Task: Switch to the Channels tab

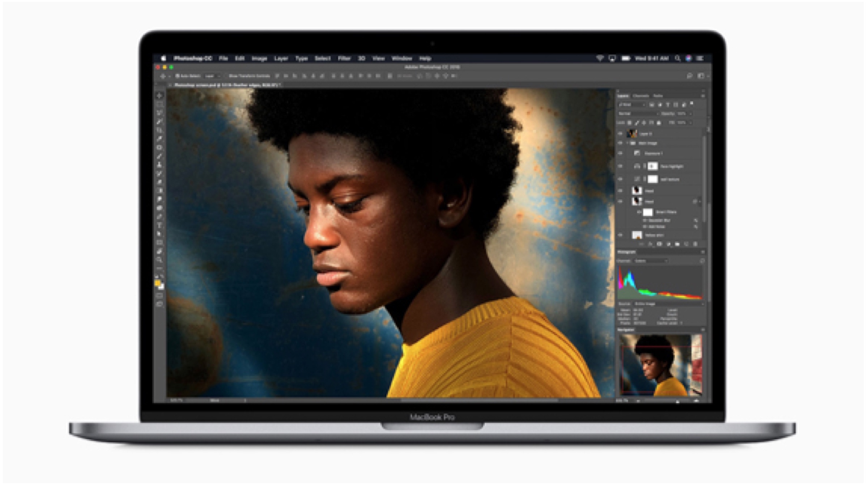Action: click(x=641, y=96)
